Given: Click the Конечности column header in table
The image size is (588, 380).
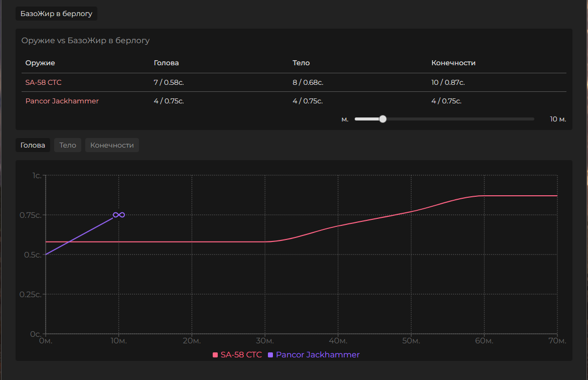Looking at the screenshot, I should click(x=453, y=63).
